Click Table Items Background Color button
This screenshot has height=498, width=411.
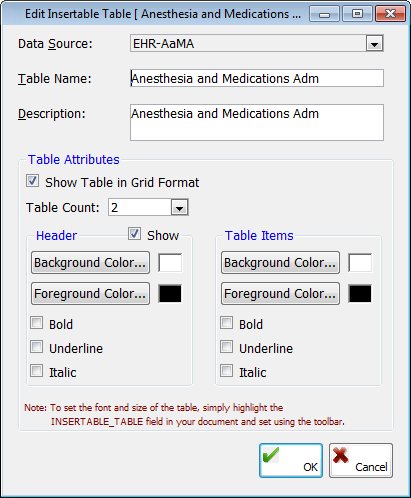[280, 263]
